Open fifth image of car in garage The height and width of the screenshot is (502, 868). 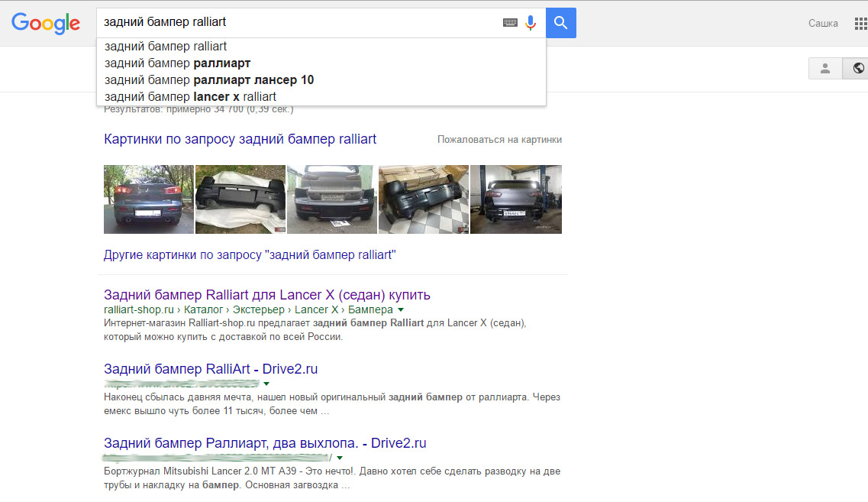[x=516, y=199]
